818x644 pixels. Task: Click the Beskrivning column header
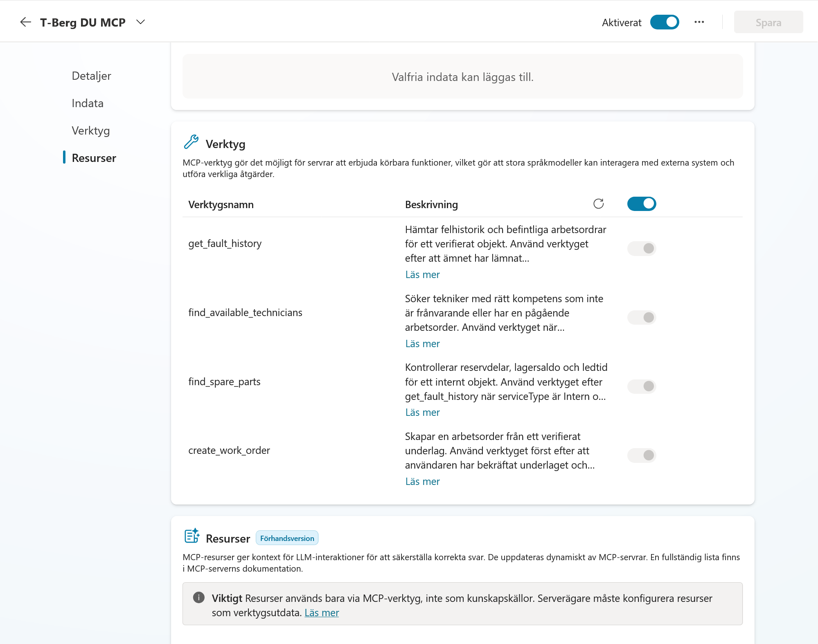coord(431,204)
